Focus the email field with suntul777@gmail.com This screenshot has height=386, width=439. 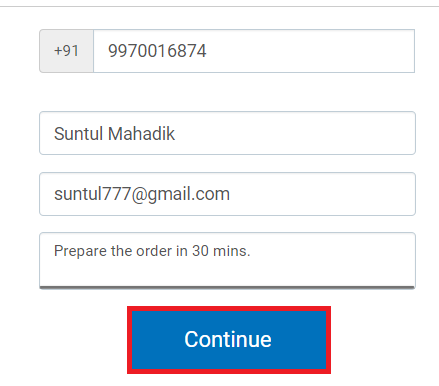coord(227,194)
